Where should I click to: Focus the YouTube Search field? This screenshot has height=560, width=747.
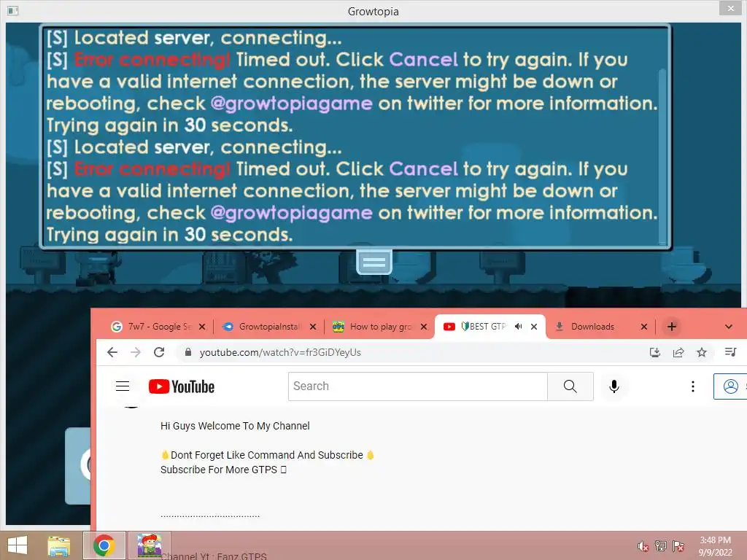[418, 386]
